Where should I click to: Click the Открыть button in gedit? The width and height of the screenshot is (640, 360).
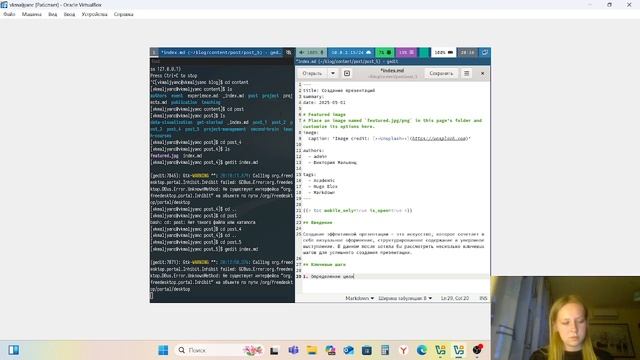312,73
